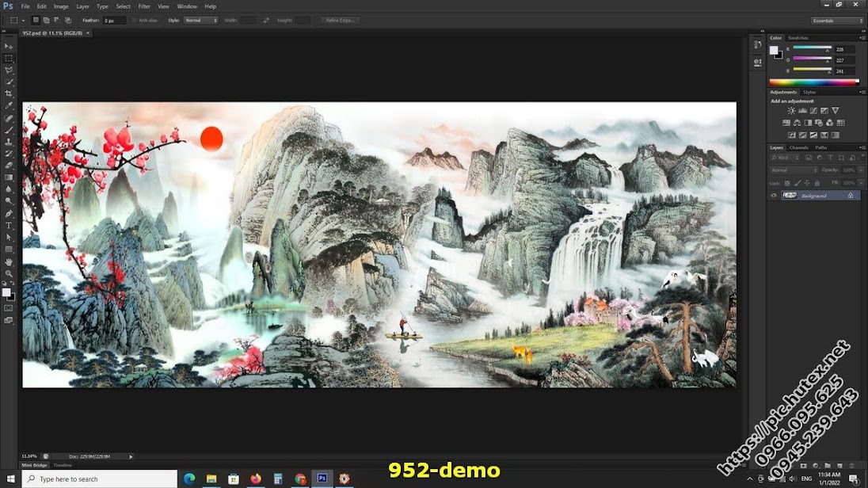Add a Color Balance adjustment
The image size is (868, 488).
click(798, 123)
